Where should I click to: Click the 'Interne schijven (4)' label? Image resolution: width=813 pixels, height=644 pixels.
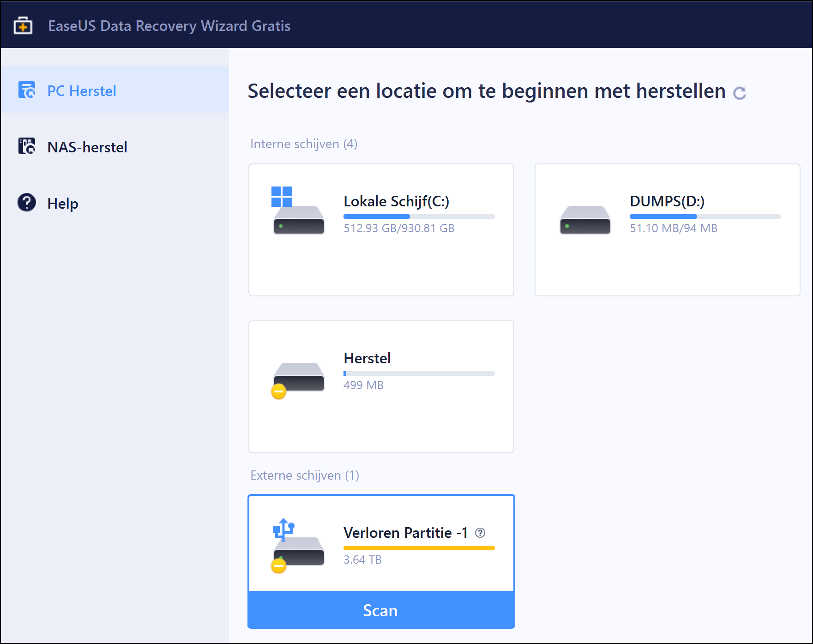pos(304,144)
